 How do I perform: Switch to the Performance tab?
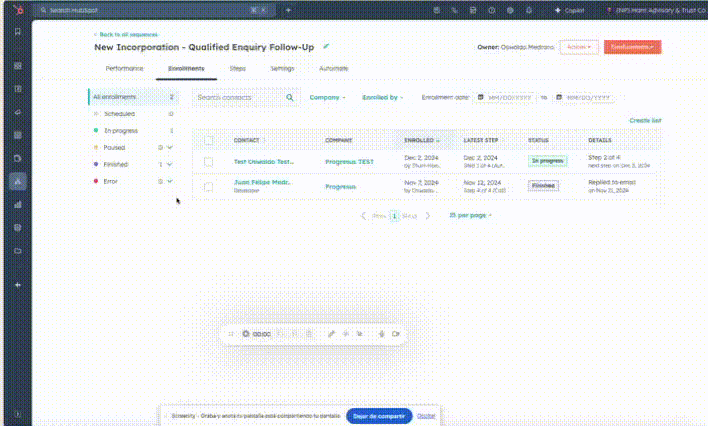coord(125,68)
